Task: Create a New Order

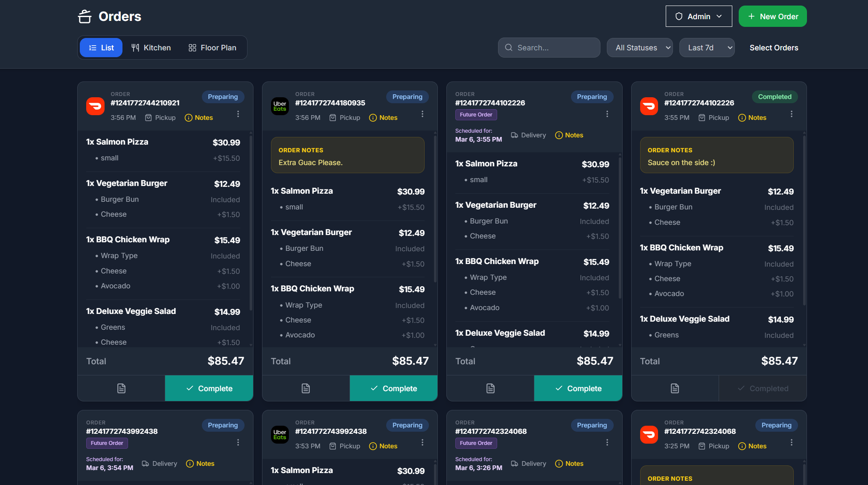Action: (x=772, y=16)
